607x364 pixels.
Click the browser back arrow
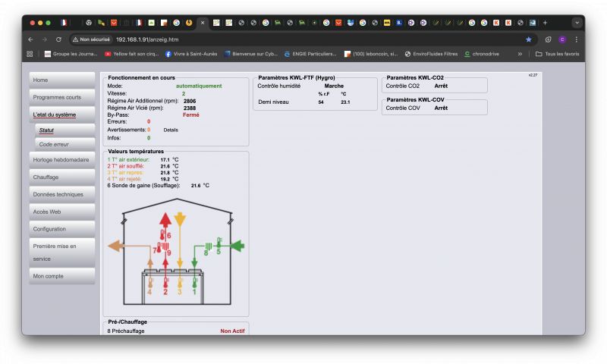click(x=30, y=39)
